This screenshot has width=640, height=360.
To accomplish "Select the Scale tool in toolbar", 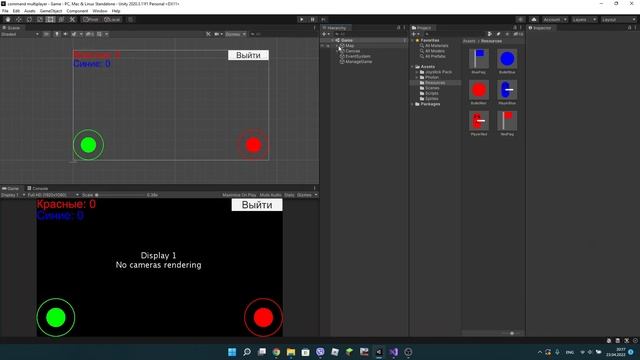I will 40,20.
